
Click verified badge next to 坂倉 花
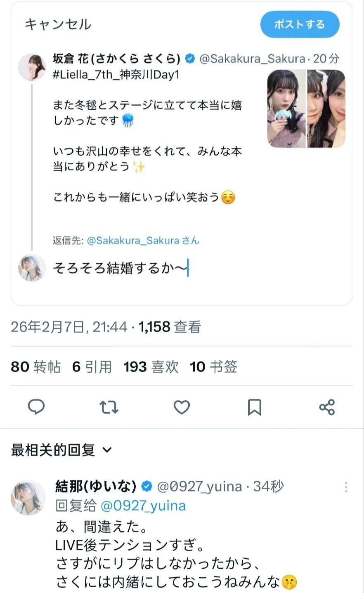[190, 59]
